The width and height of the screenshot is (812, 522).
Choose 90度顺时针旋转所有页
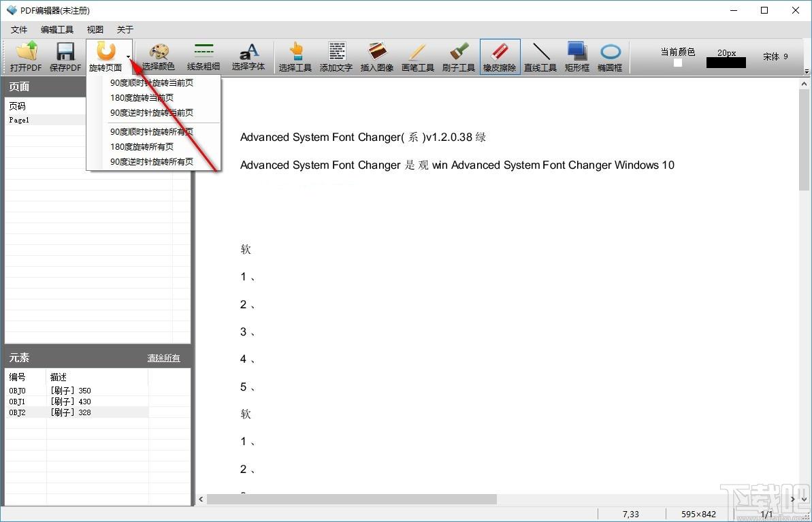point(153,131)
